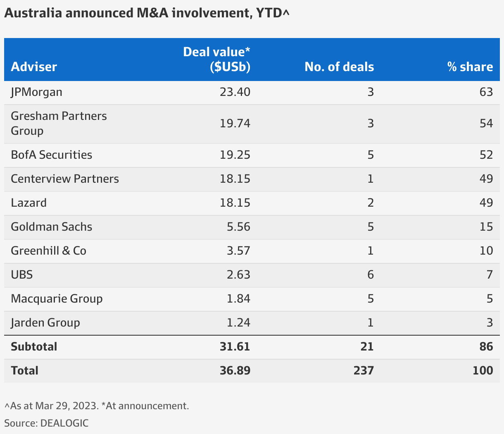The width and height of the screenshot is (504, 434).
Task: Select the Gresham Partners Group row name
Action: (x=59, y=123)
